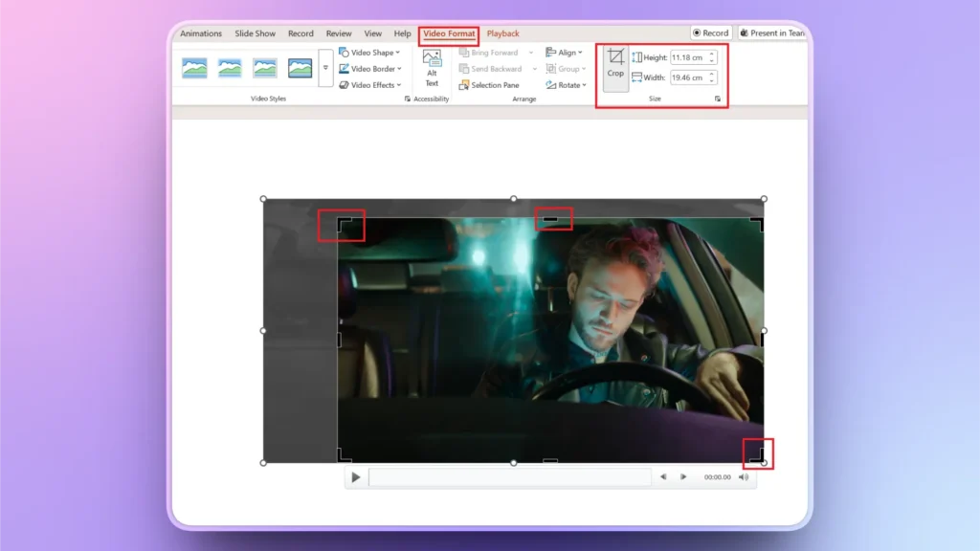Step video forward
The image size is (980, 551).
point(683,476)
